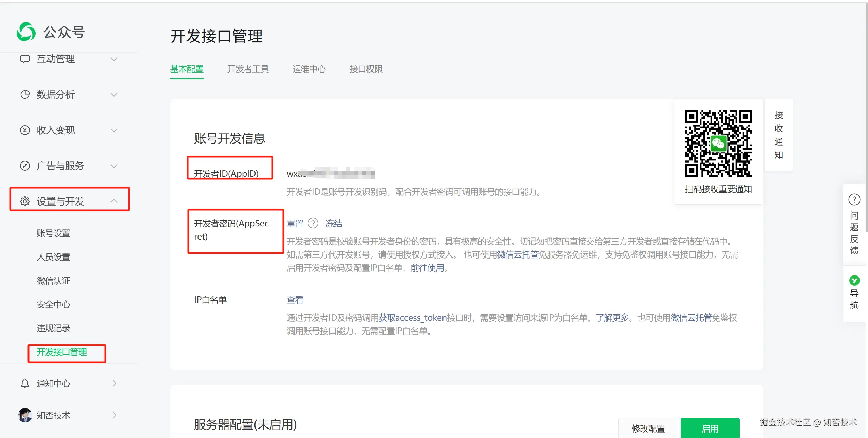This screenshot has height=438, width=868.
Task: Switch to the 接口权限 tab
Action: [366, 69]
